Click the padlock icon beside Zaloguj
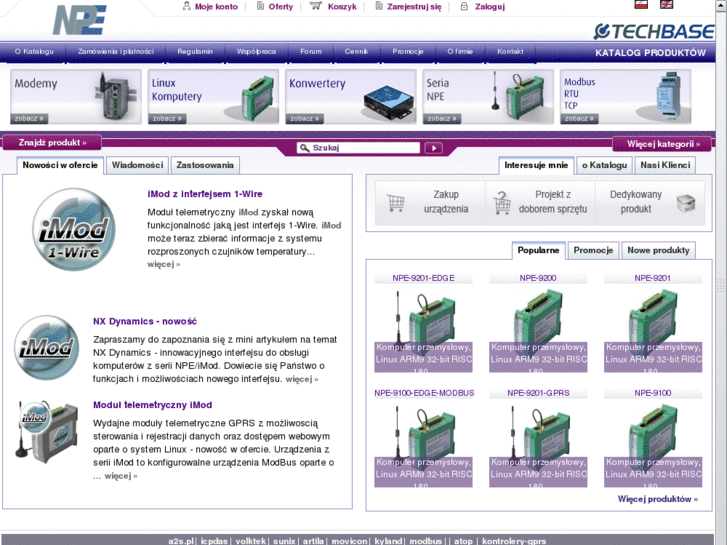 [464, 6]
